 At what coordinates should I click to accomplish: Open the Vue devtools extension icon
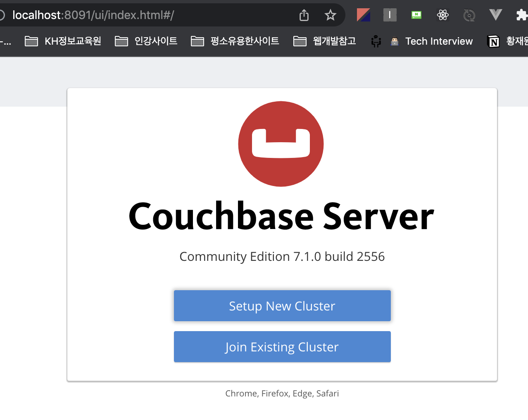[x=495, y=15]
